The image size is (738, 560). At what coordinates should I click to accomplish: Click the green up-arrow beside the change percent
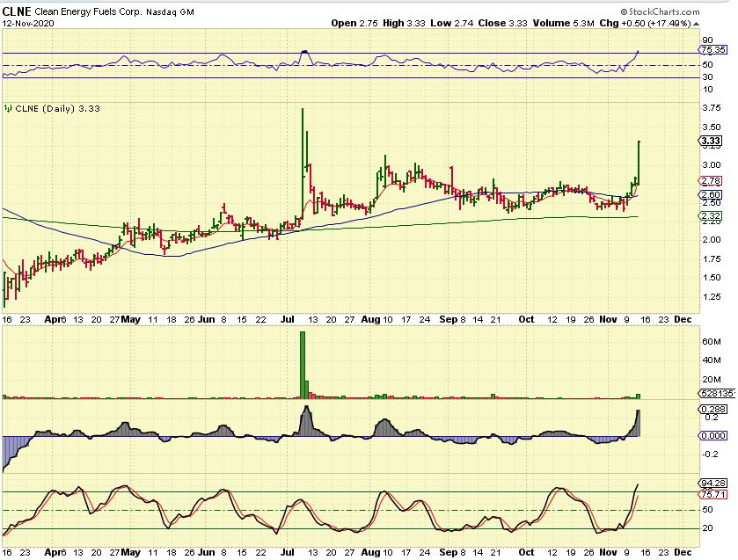pyautogui.click(x=696, y=24)
